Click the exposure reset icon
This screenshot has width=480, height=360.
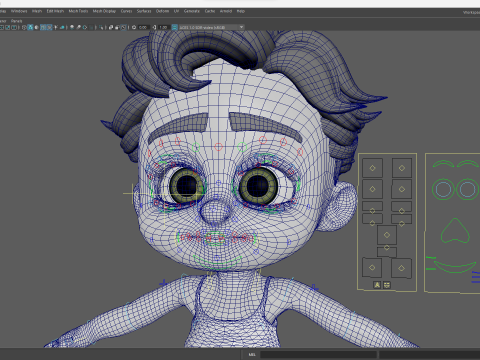[134, 27]
